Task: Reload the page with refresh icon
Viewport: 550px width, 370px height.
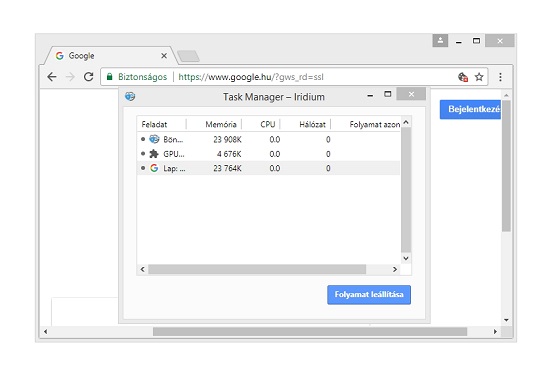Action: pos(88,77)
